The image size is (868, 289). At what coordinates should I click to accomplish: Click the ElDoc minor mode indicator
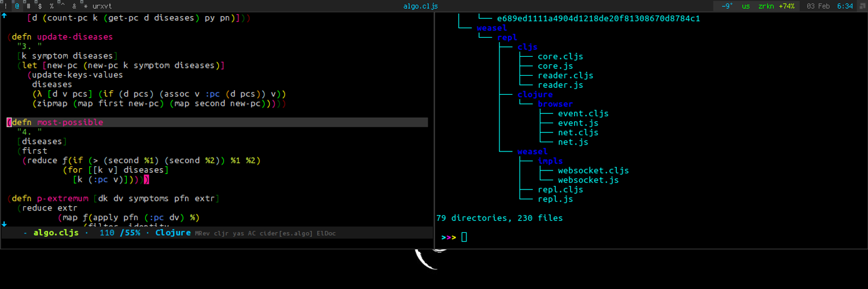[x=326, y=234]
